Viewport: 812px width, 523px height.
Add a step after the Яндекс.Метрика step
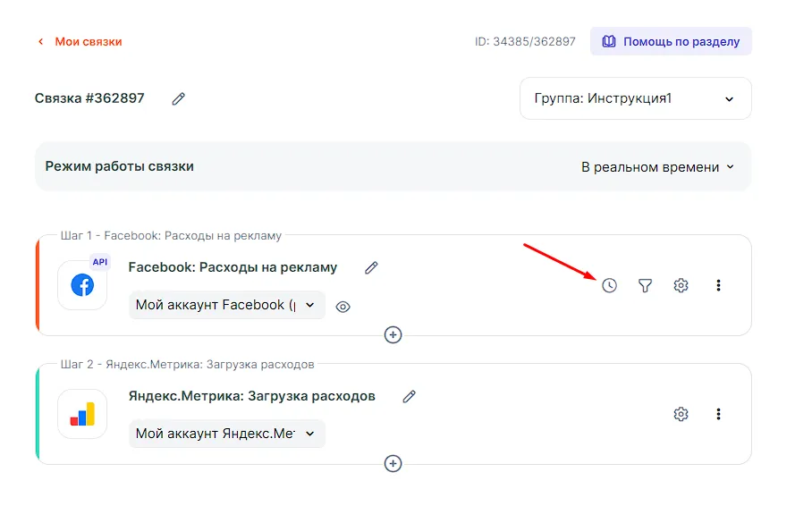pyautogui.click(x=393, y=463)
